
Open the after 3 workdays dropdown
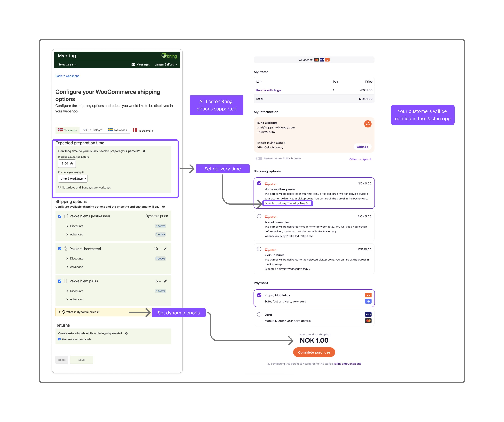pos(73,179)
